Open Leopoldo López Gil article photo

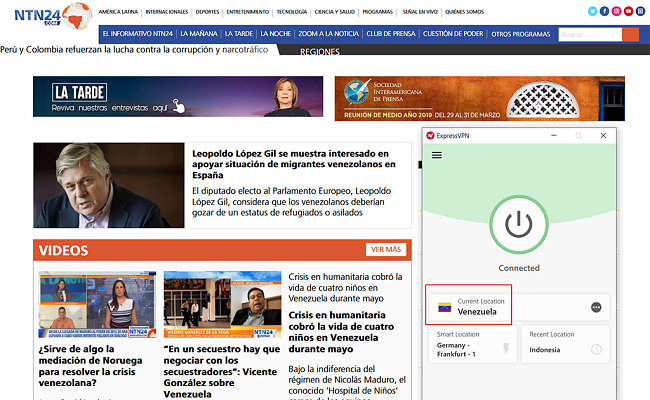109,185
